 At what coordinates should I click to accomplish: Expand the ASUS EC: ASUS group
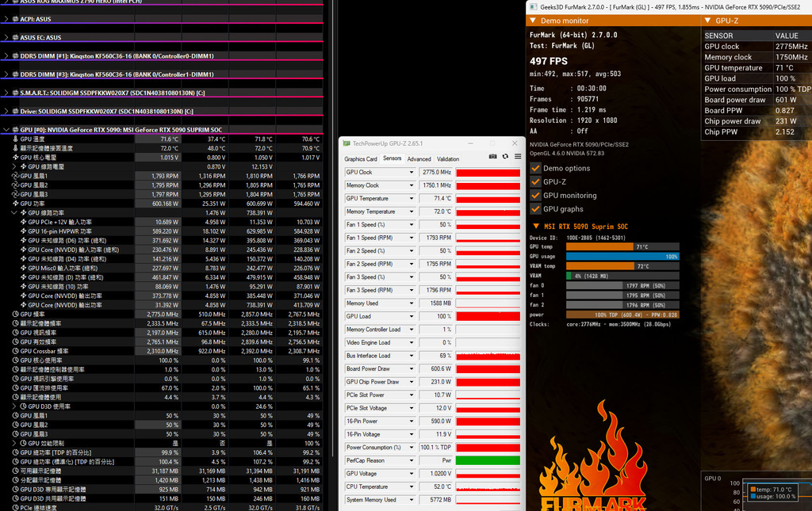pyautogui.click(x=6, y=38)
